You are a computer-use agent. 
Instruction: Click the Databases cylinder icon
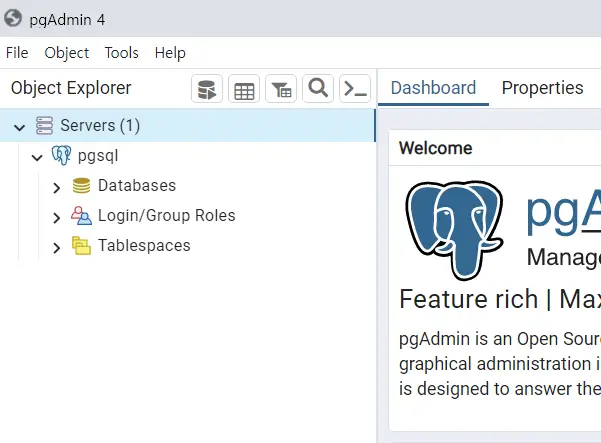point(81,185)
